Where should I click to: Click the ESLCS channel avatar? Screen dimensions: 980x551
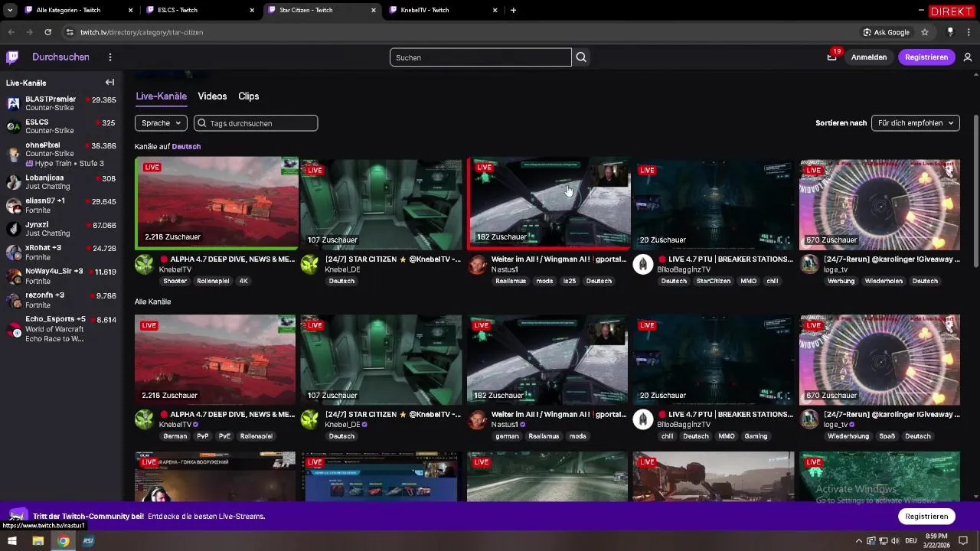coord(13,126)
